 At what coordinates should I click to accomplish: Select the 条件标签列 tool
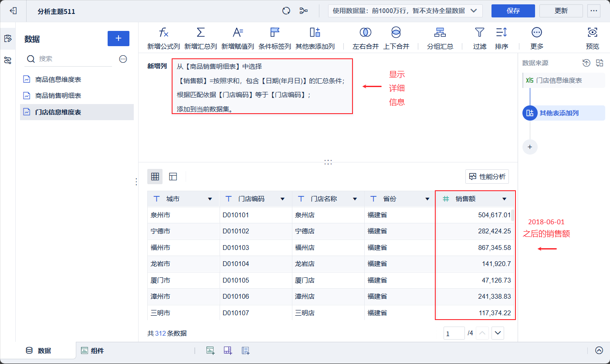[x=274, y=38]
